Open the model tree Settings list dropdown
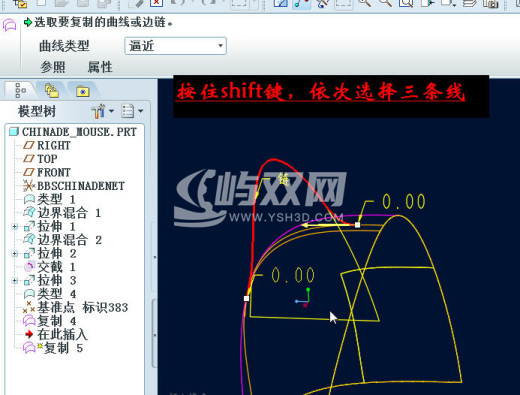The width and height of the screenshot is (520, 395). tap(132, 111)
